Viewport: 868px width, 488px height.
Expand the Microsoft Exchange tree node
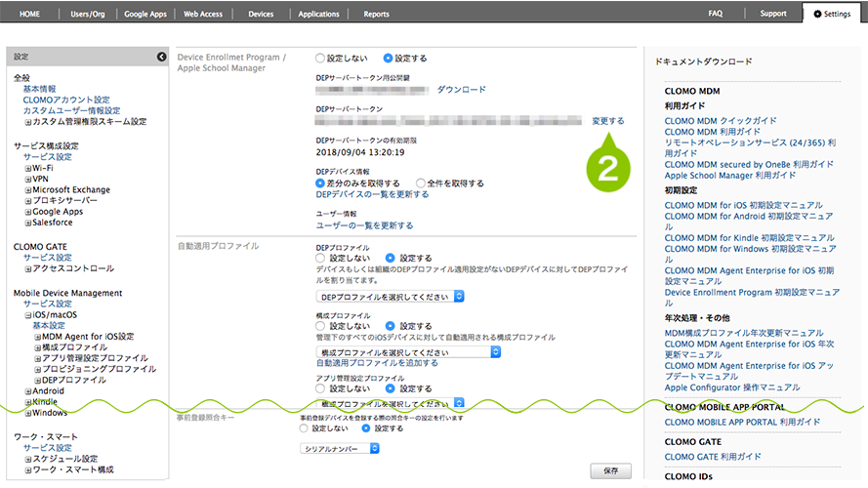28,189
